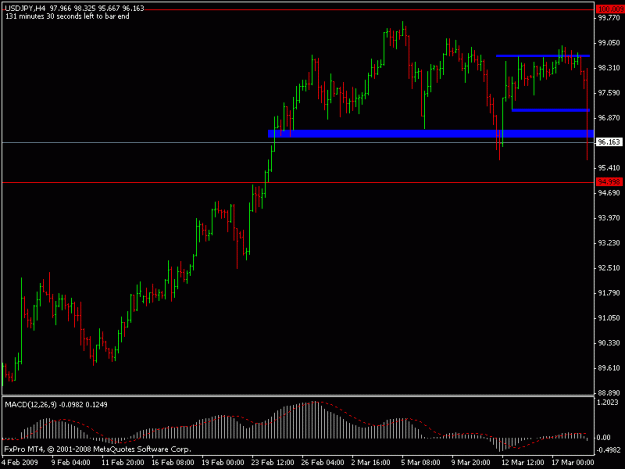The height and width of the screenshot is (469, 625).
Task: Select the red horizontal line at 94.998
Action: (x=298, y=182)
